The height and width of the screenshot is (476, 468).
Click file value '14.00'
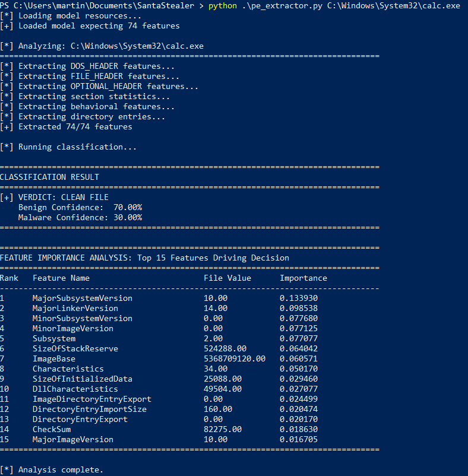[x=216, y=309]
